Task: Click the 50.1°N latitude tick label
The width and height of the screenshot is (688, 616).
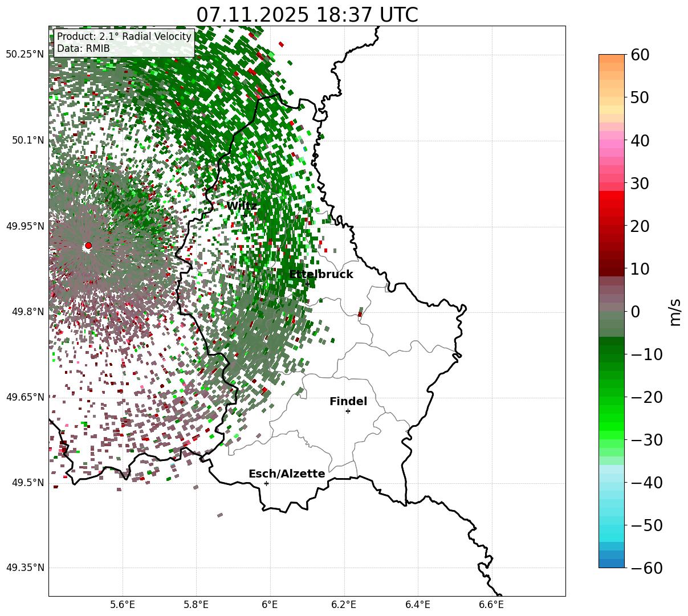Action: click(x=27, y=140)
